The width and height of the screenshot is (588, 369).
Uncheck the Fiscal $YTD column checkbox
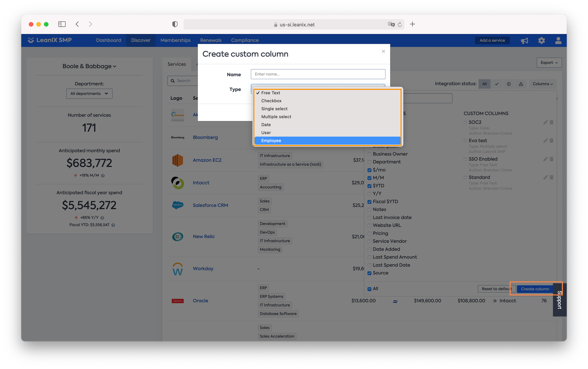[x=369, y=202]
